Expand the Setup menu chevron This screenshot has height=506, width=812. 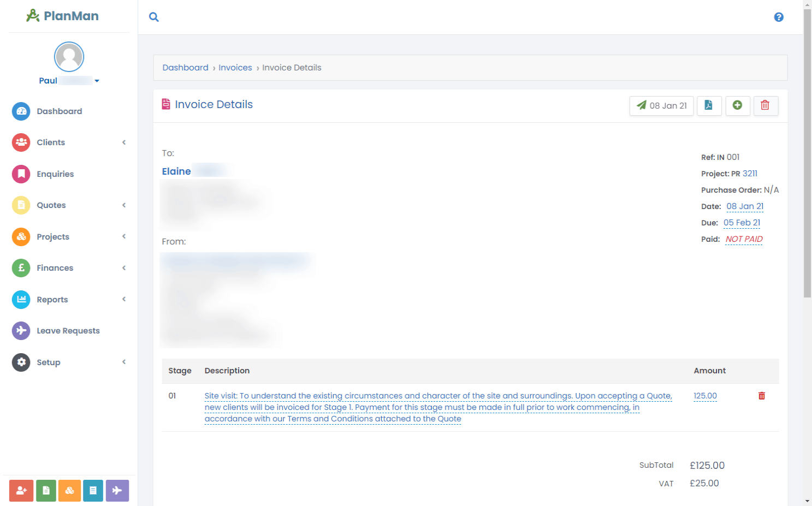pyautogui.click(x=124, y=362)
